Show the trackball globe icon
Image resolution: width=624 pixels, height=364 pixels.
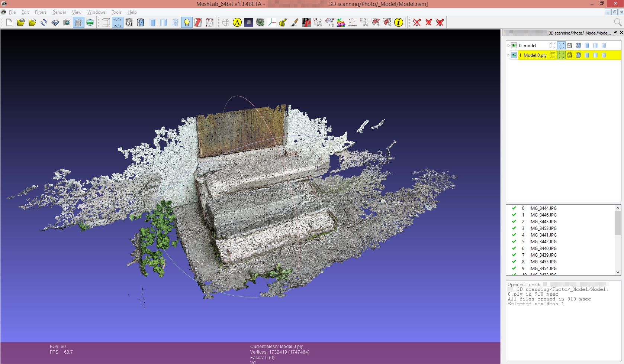tap(226, 23)
